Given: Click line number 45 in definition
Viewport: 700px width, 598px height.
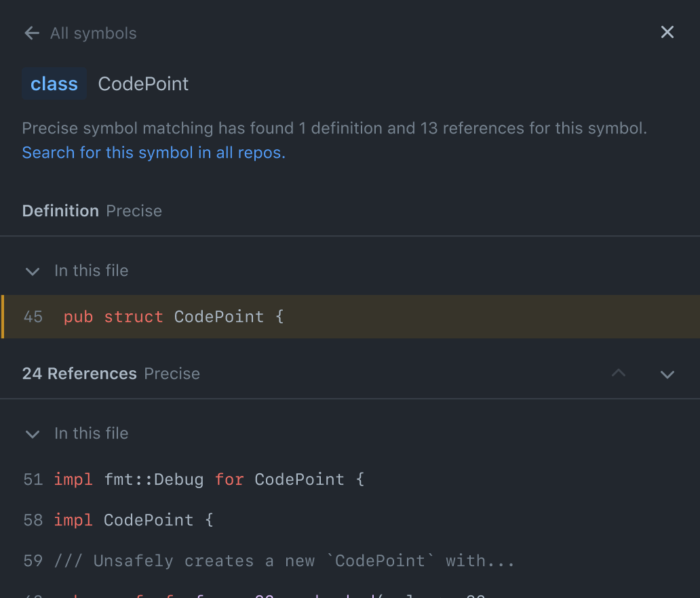Looking at the screenshot, I should pyautogui.click(x=33, y=317).
